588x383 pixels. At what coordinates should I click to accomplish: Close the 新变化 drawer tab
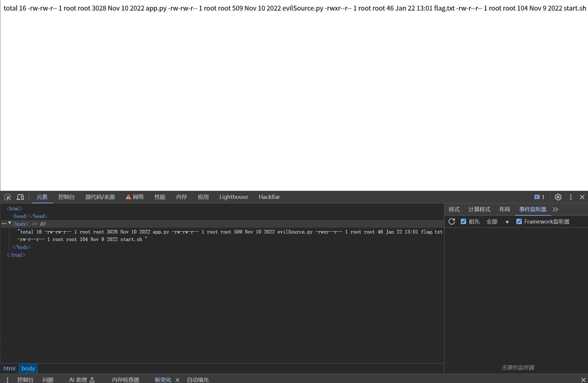pos(178,380)
